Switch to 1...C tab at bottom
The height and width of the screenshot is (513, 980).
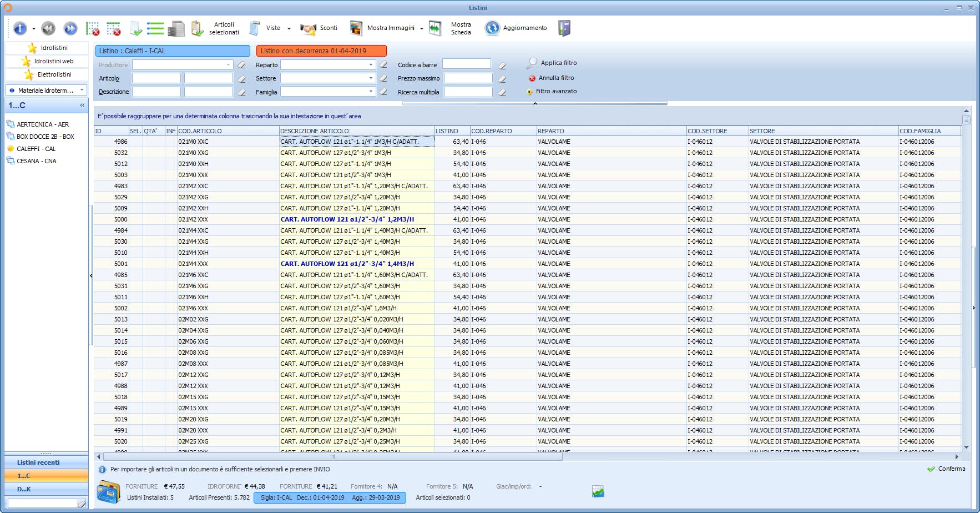point(47,476)
